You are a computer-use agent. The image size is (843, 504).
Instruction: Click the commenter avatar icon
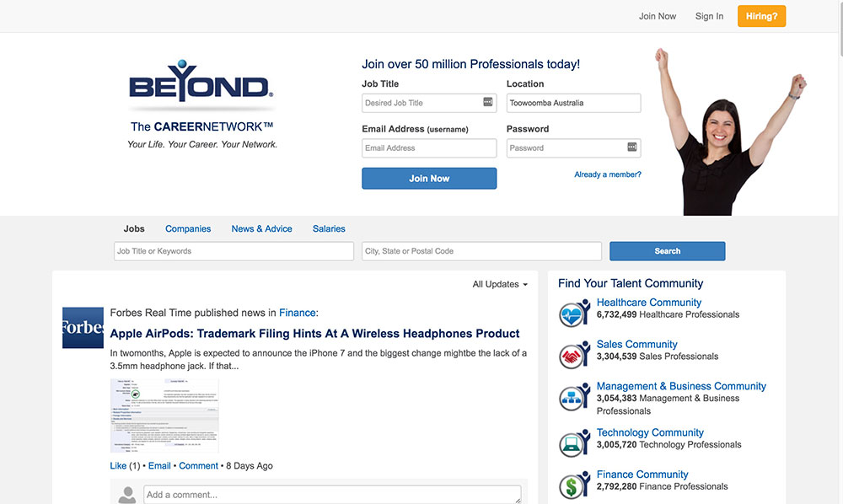(127, 495)
